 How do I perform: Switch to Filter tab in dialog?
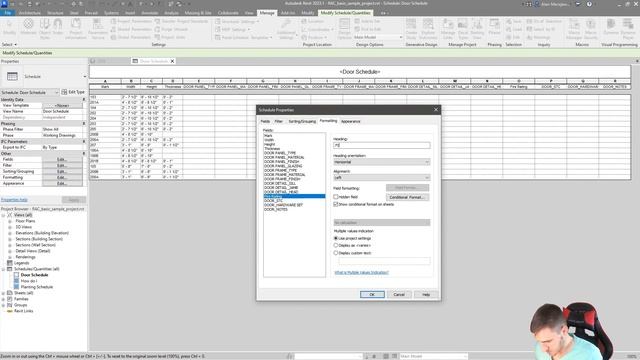tap(279, 121)
